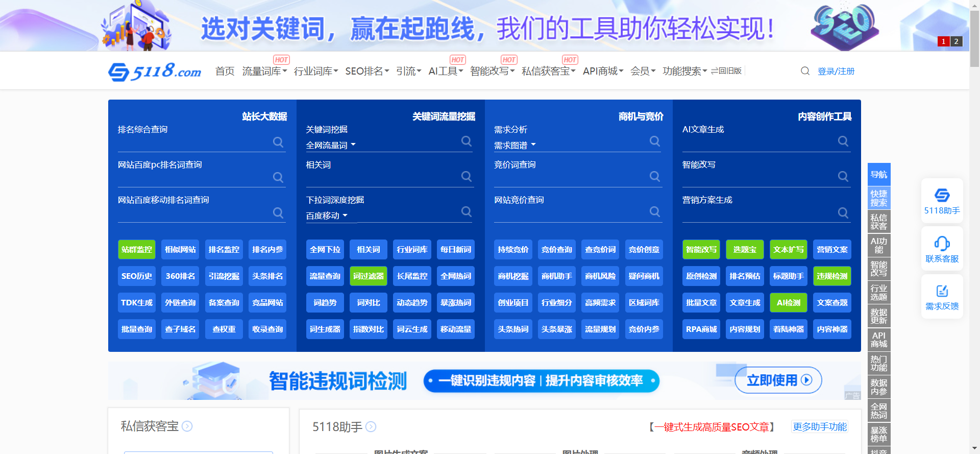Viewport: 980px width, 454px height.
Task: Click search icon for 下拉词深度挖掘
Action: (x=467, y=211)
